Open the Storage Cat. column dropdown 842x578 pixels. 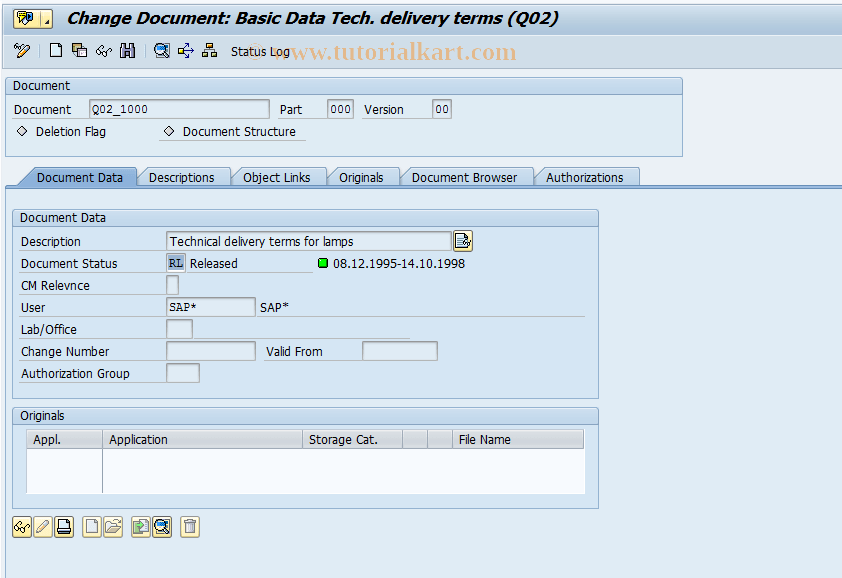tap(352, 439)
